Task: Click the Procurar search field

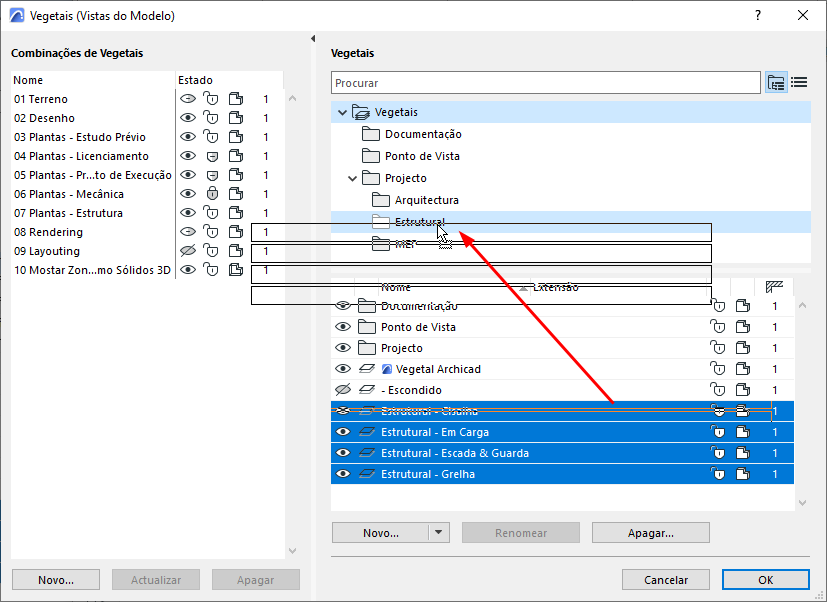Action: [x=545, y=83]
